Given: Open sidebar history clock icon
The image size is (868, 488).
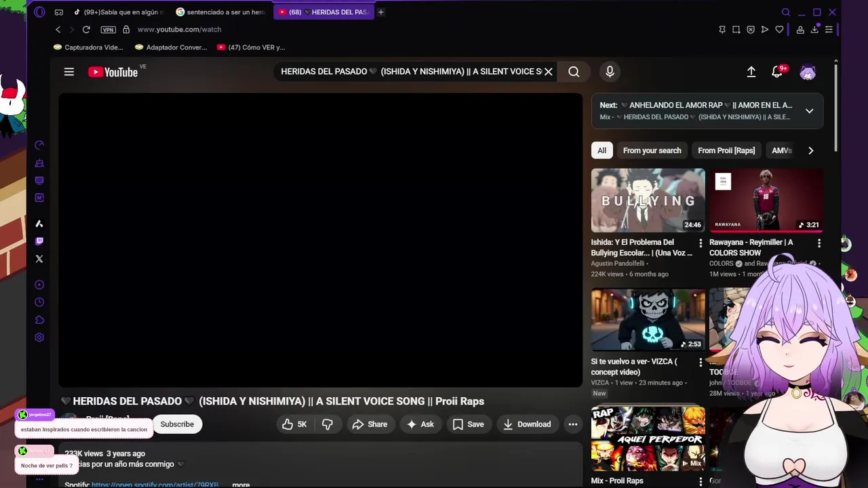Looking at the screenshot, I should (x=39, y=302).
